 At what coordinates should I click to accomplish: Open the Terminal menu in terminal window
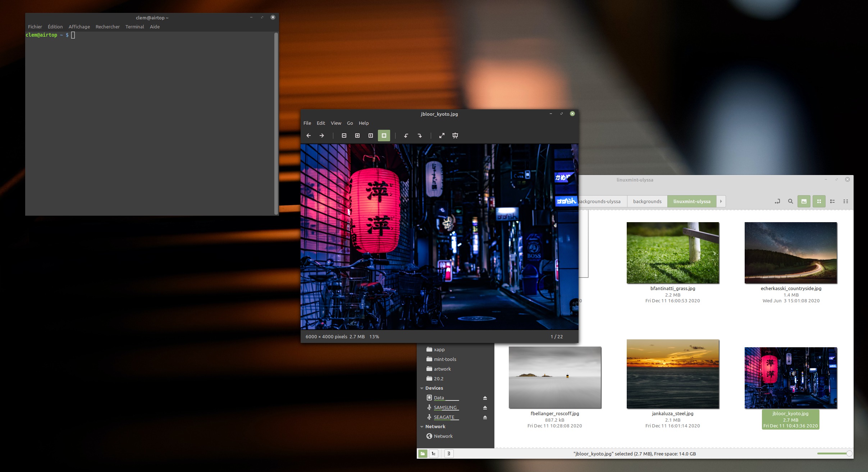click(x=134, y=27)
